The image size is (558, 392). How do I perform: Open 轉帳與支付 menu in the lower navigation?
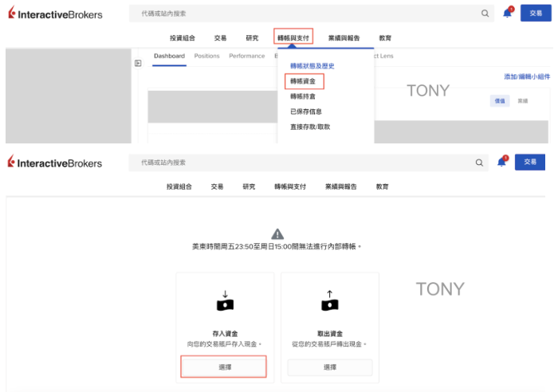coord(290,186)
